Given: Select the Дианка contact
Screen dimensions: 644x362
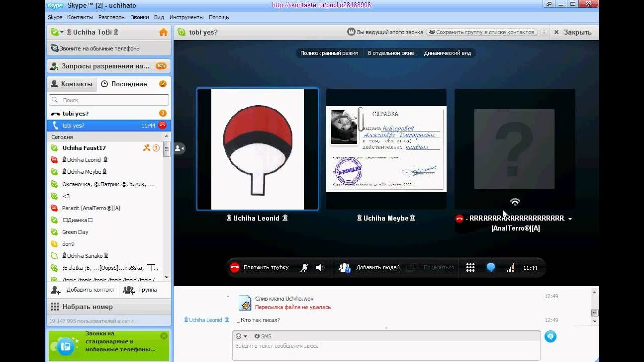Looking at the screenshot, I should (105, 220).
